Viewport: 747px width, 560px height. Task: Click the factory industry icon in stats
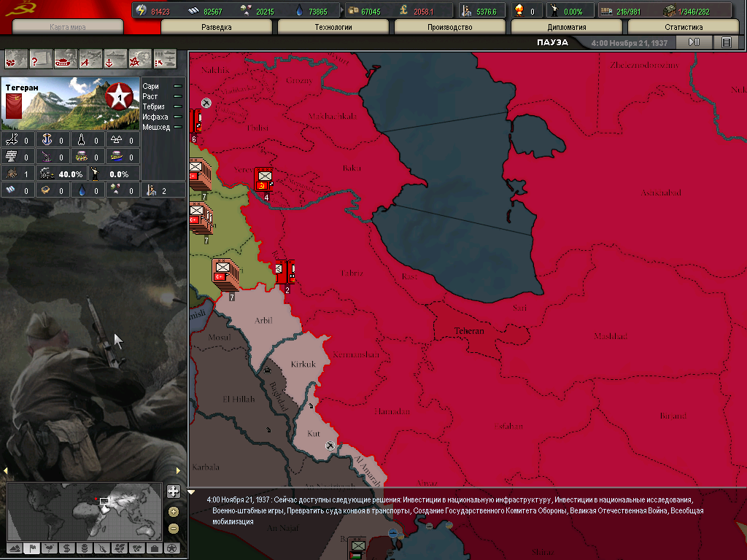(x=12, y=174)
